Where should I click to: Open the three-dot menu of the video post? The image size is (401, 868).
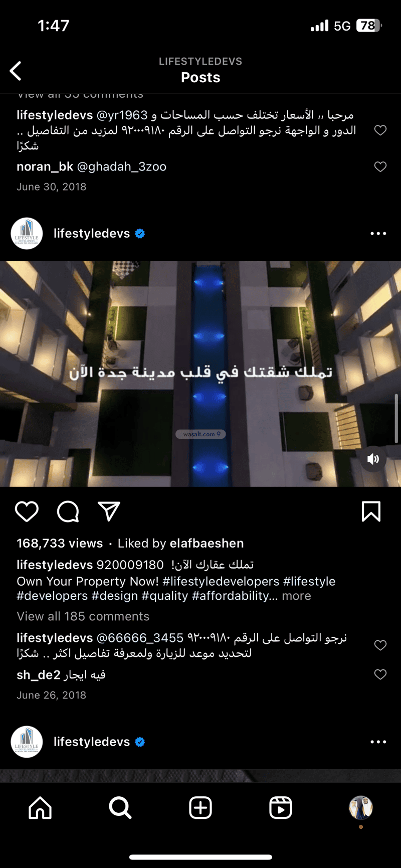(x=378, y=234)
